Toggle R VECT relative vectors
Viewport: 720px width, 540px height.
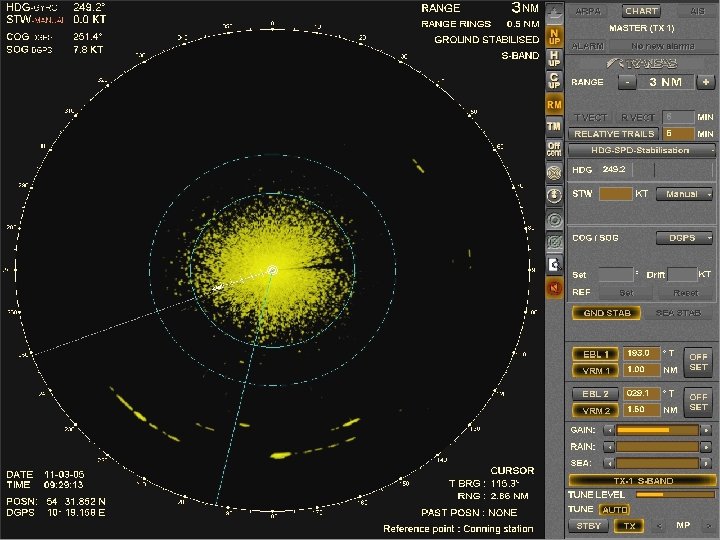637,118
